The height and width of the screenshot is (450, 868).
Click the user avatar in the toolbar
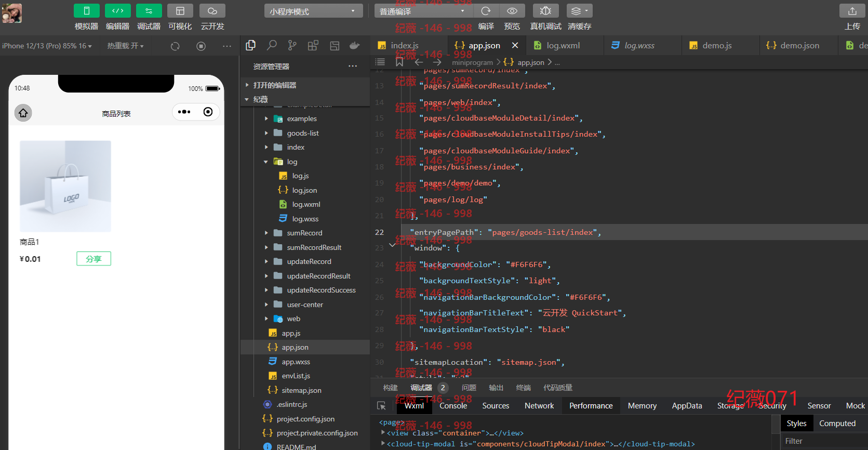pos(11,13)
